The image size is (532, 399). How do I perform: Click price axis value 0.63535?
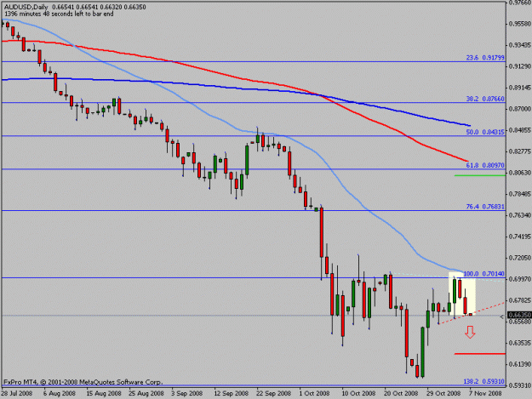[519, 343]
